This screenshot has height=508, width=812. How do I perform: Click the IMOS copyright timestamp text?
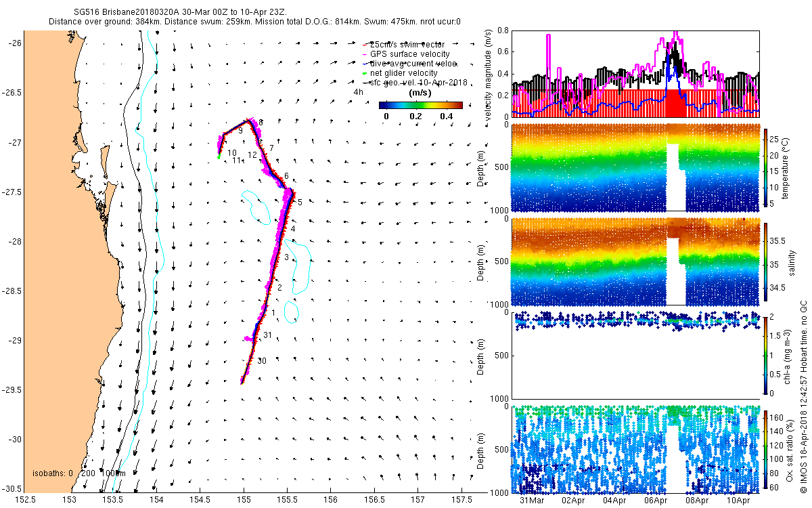tap(804, 396)
